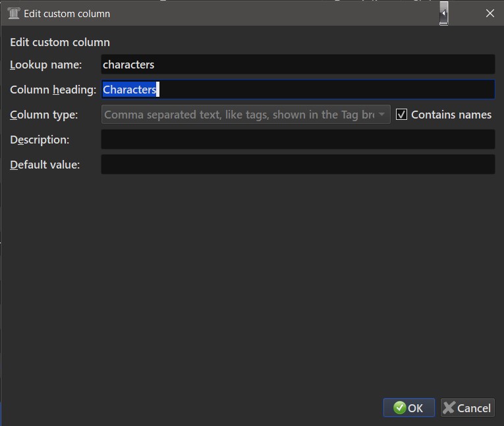
Task: Click the Description label
Action: tap(40, 140)
